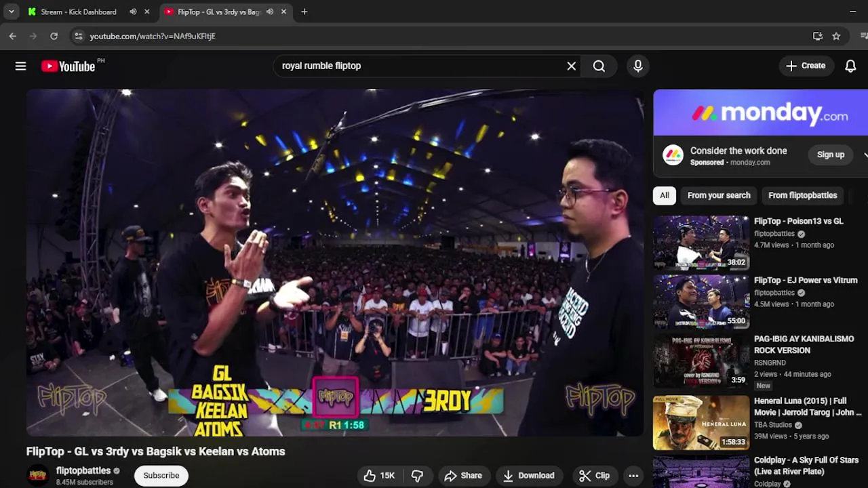This screenshot has height=488, width=868.
Task: Open site information icon in address bar
Action: coord(78,36)
